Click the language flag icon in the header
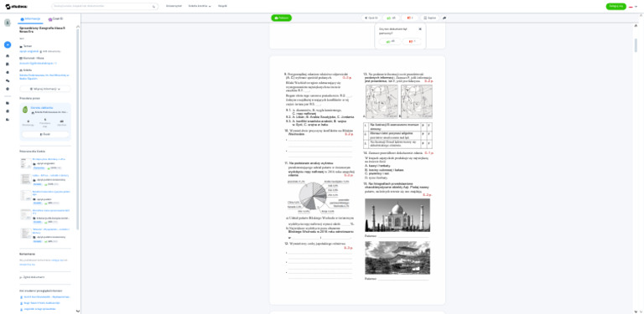 pyautogui.click(x=631, y=7)
